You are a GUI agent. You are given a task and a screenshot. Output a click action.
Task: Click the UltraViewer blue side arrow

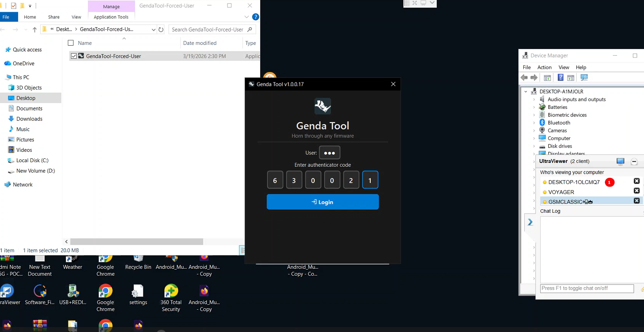click(530, 222)
